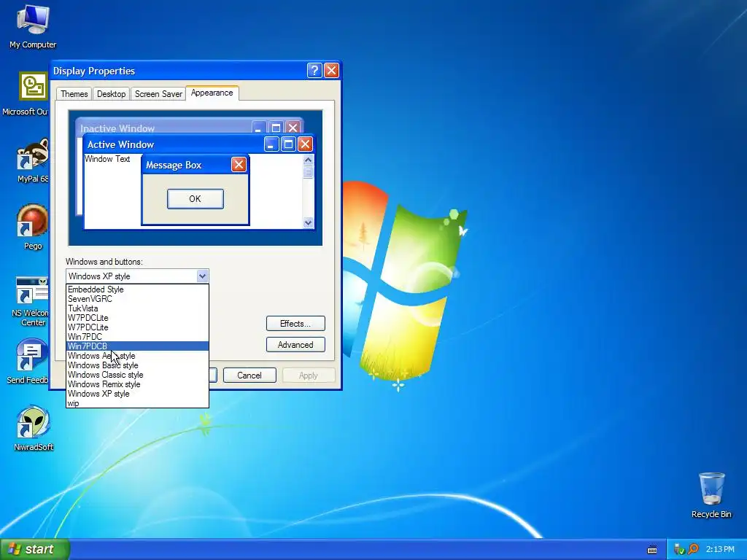Viewport: 747px width, 560px height.
Task: Select the Send Feedback desktop shortcut
Action: 28,362
